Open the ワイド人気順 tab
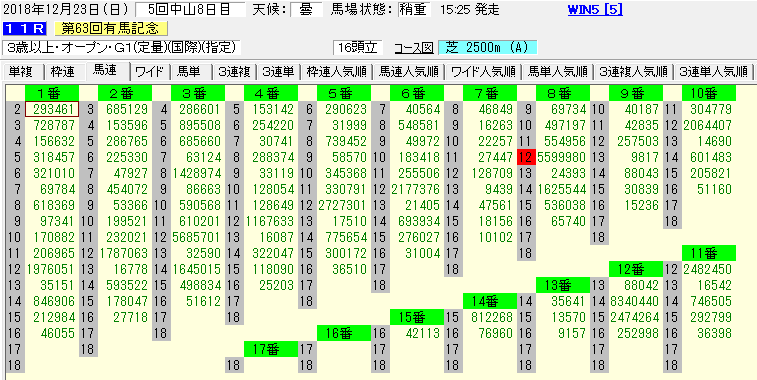Screen dimensions: 757x380 (483, 72)
